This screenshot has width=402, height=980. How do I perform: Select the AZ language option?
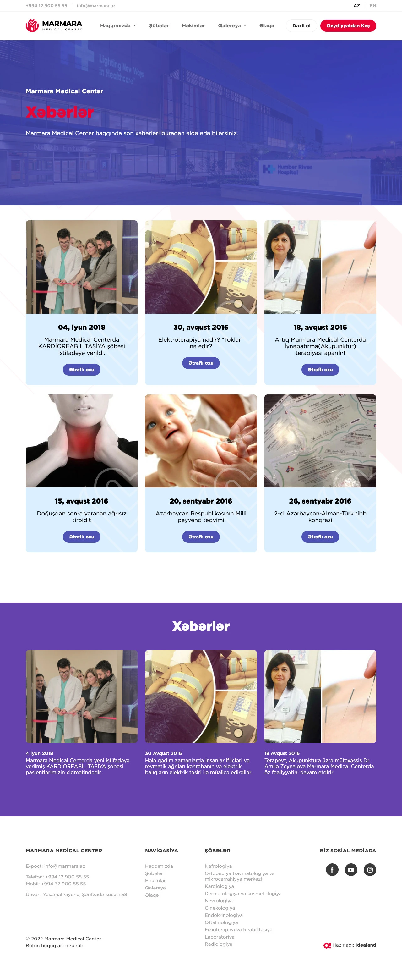356,6
